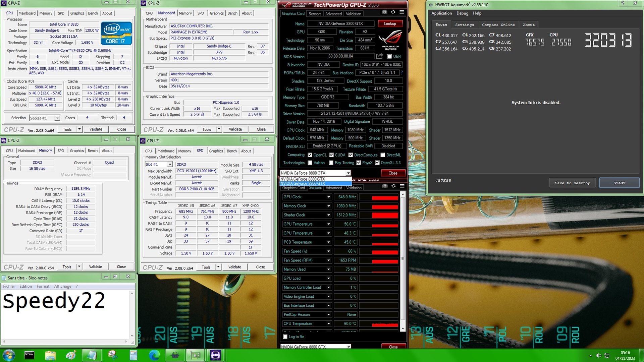Toggle the CUDA checkbox
The height and width of the screenshot is (362, 644).
tap(331, 155)
